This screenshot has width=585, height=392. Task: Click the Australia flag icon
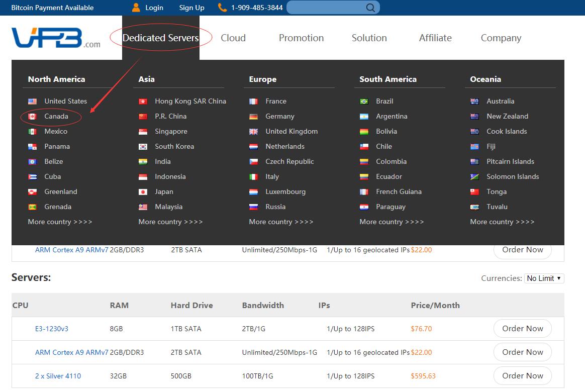click(475, 101)
